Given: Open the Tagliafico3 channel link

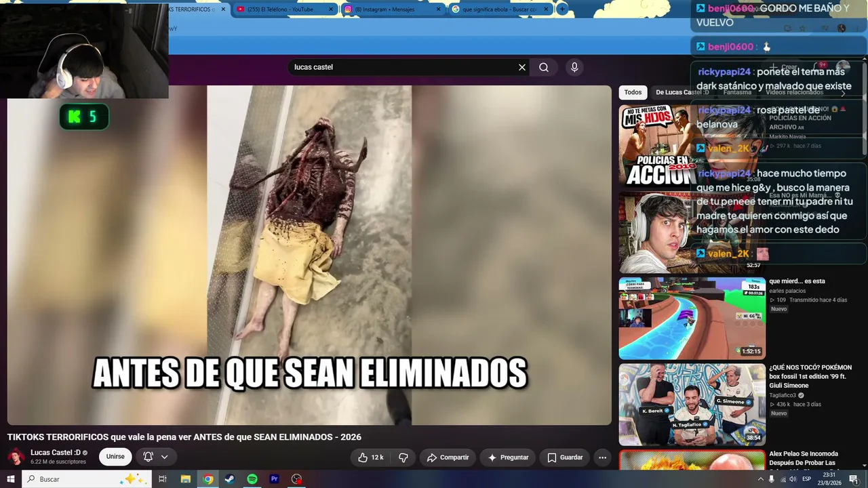Looking at the screenshot, I should (783, 395).
